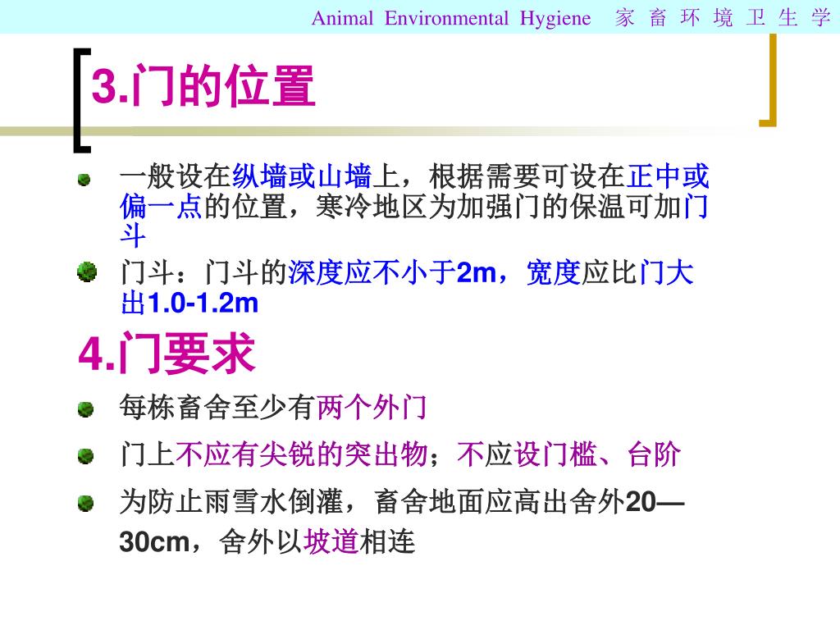Click the blue text '宽度'
The width and height of the screenshot is (840, 630).
tap(554, 272)
